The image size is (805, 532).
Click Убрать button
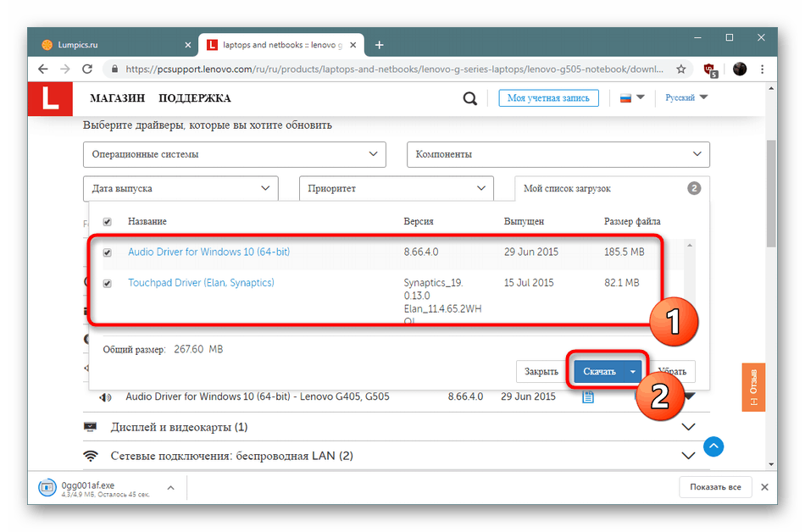pos(672,371)
